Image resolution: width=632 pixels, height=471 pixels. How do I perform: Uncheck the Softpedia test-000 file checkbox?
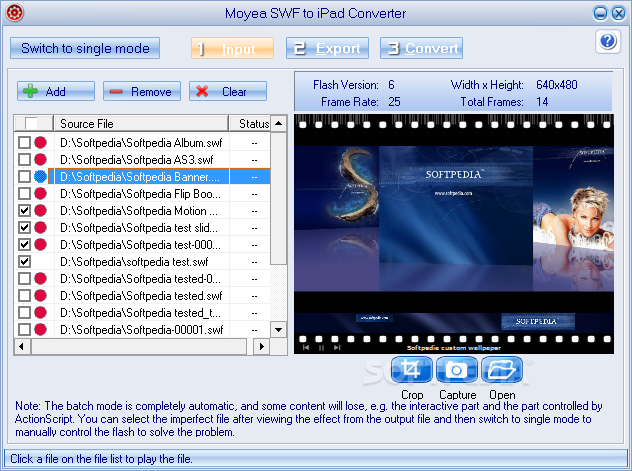coord(24,244)
